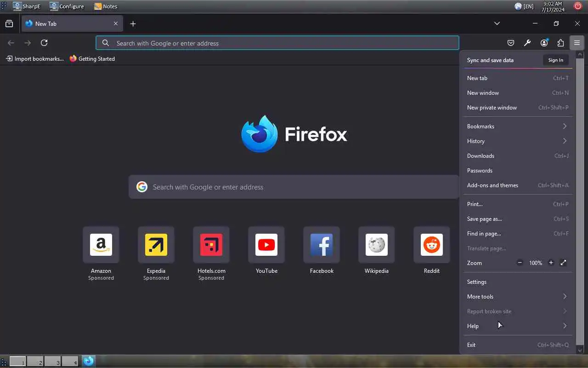Zoom in with plus button
Image resolution: width=588 pixels, height=368 pixels.
(551, 263)
